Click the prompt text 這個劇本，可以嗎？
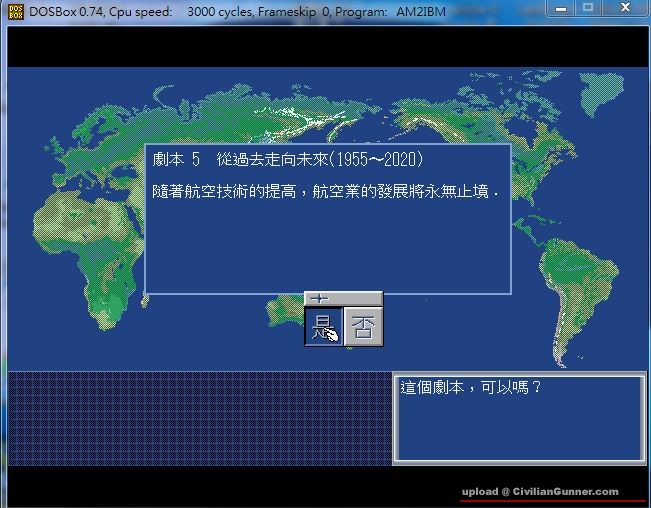Viewport: 651px width, 508px height. tap(470, 387)
